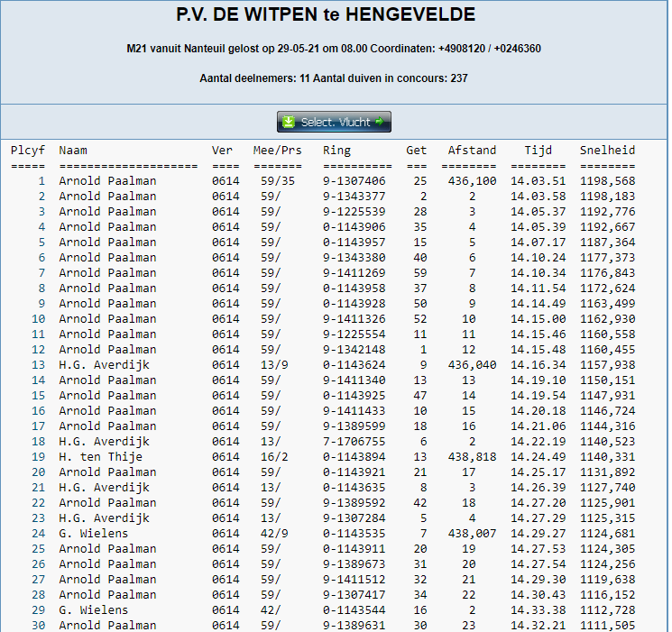Viewport: 672px width, 632px height.
Task: Select H.G. Averdijk at place 13
Action: coord(104,365)
